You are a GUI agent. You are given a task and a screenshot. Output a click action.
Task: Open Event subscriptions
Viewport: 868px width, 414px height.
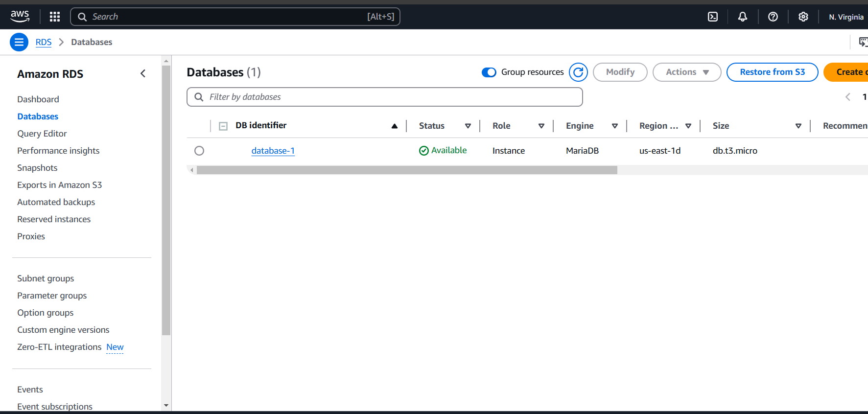[x=55, y=407]
